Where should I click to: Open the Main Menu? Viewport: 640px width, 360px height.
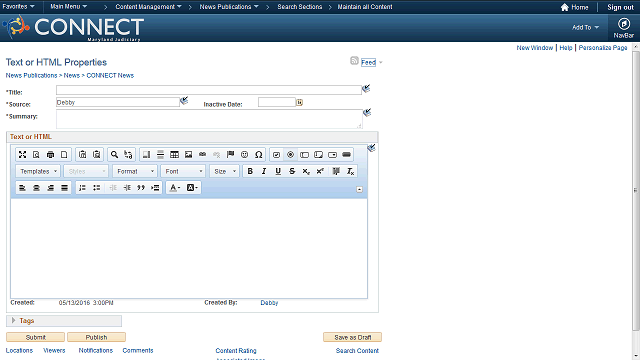tap(68, 7)
